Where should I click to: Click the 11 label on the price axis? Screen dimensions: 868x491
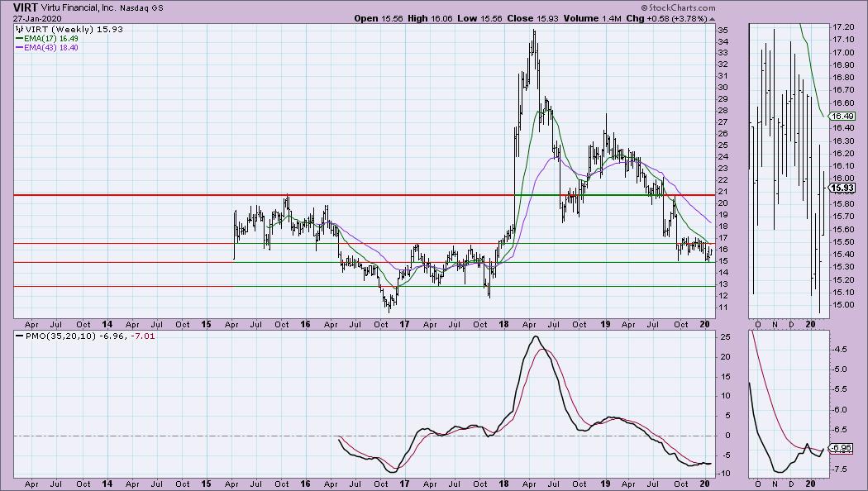click(723, 307)
